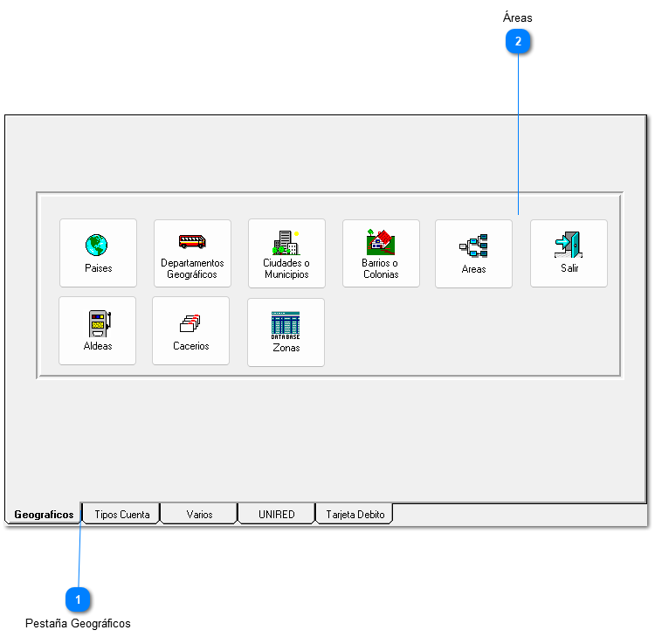The width and height of the screenshot is (655, 644).
Task: Click the red bus Departamentos icon
Action: pyautogui.click(x=192, y=242)
